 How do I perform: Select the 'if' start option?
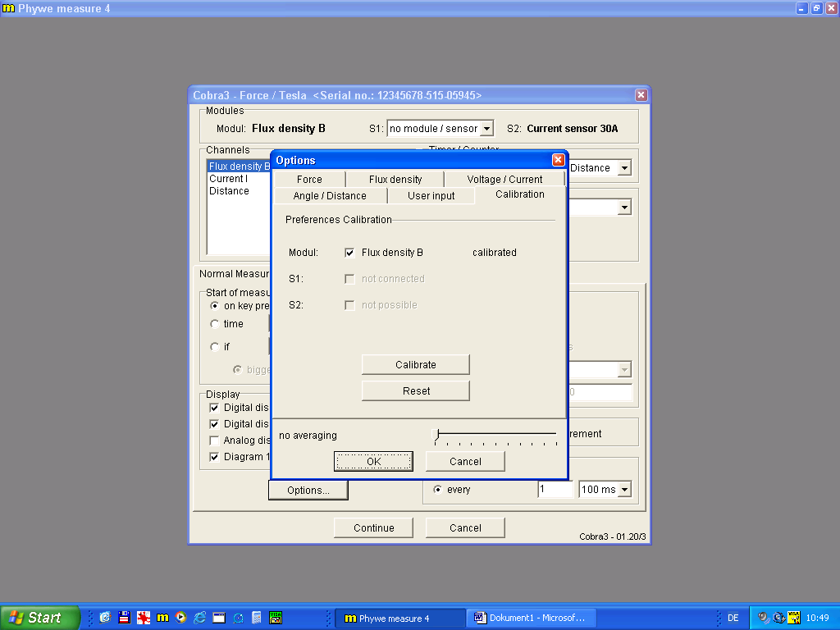(x=215, y=347)
